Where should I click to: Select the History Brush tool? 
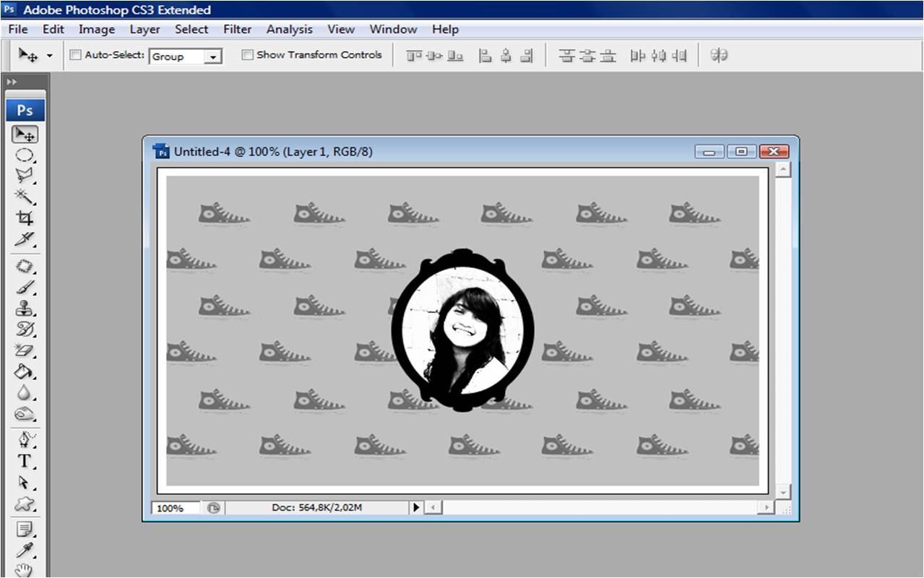[x=25, y=329]
